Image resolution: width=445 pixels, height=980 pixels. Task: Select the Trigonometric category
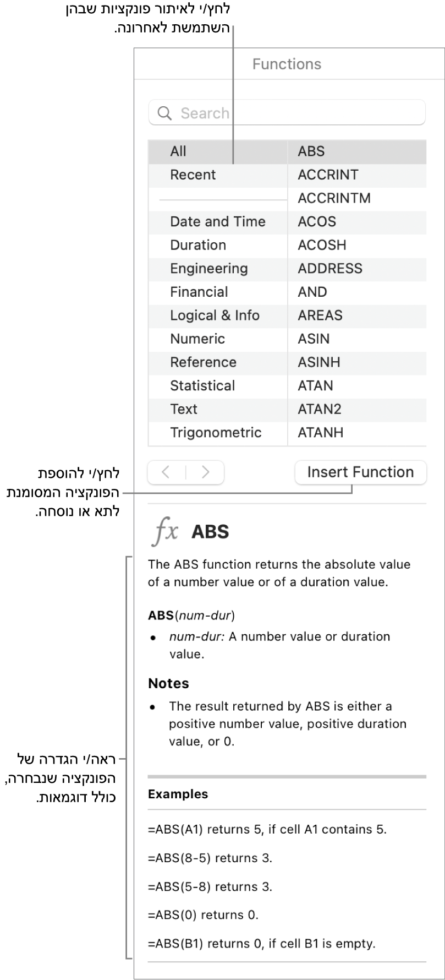[x=216, y=433]
